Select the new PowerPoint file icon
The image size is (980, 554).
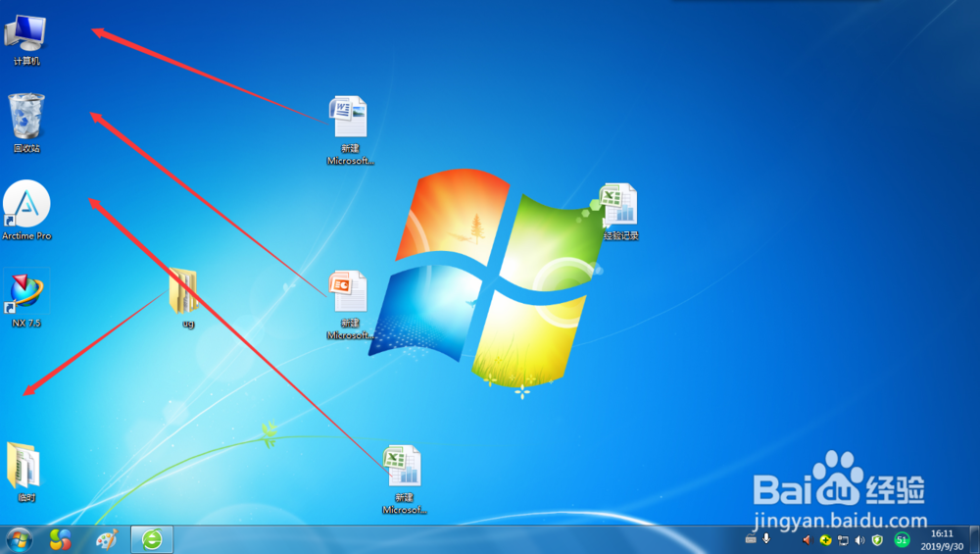click(x=350, y=305)
